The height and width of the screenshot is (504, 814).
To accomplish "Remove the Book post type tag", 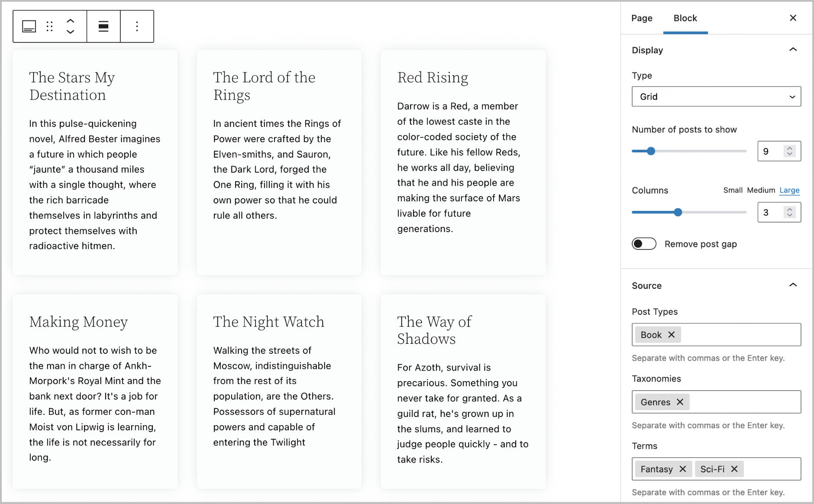I will coord(672,335).
